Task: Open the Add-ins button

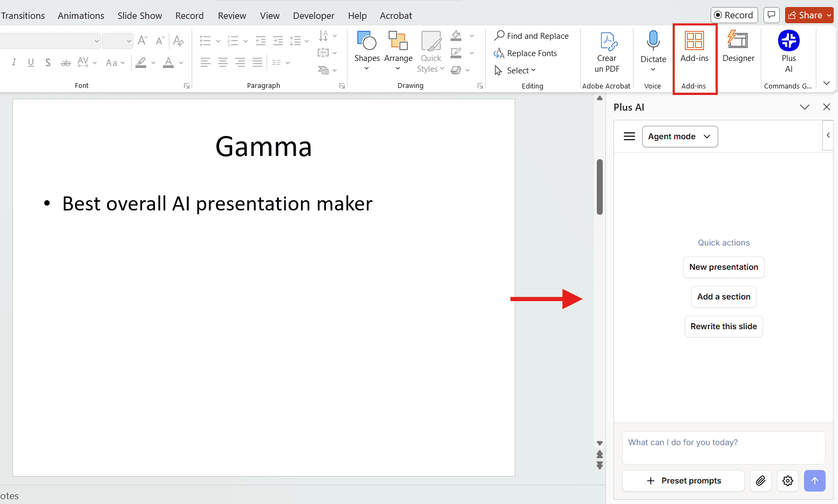Action: click(694, 47)
